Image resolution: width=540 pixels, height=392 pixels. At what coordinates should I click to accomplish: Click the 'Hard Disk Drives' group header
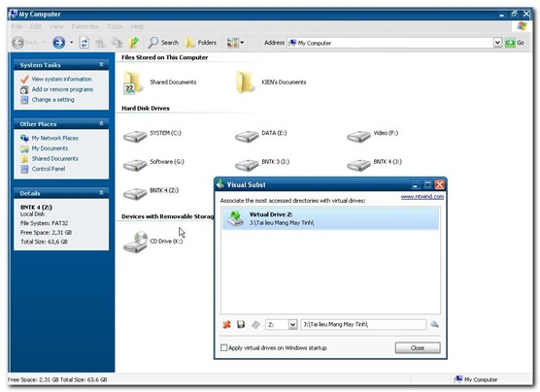146,108
